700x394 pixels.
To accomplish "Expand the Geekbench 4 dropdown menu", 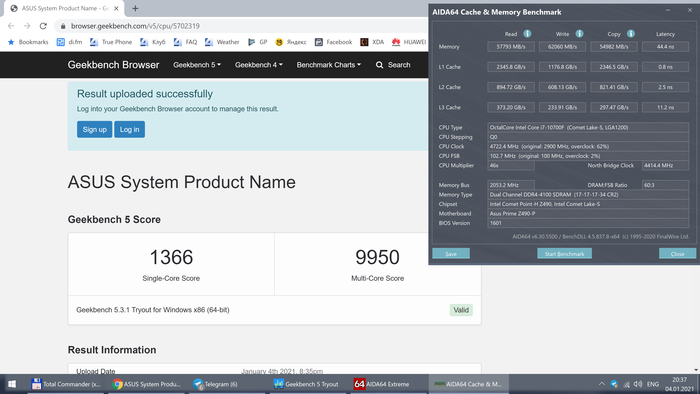I will (x=258, y=65).
